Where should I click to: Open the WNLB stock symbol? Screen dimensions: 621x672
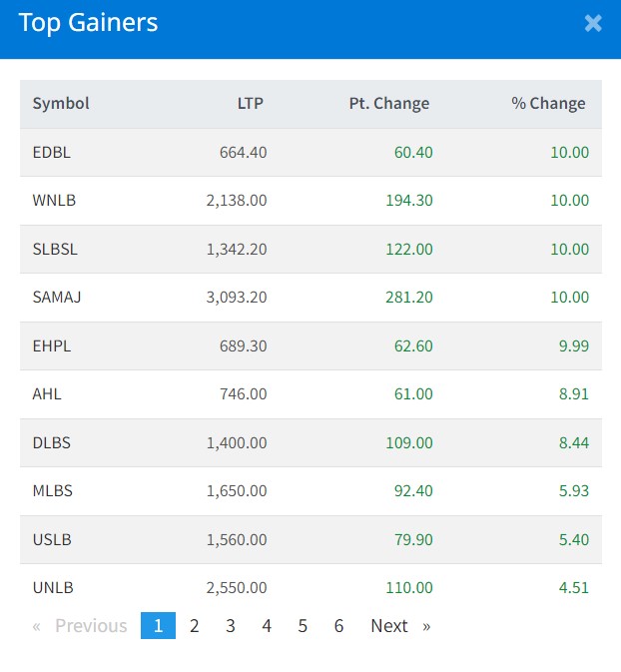[54, 201]
